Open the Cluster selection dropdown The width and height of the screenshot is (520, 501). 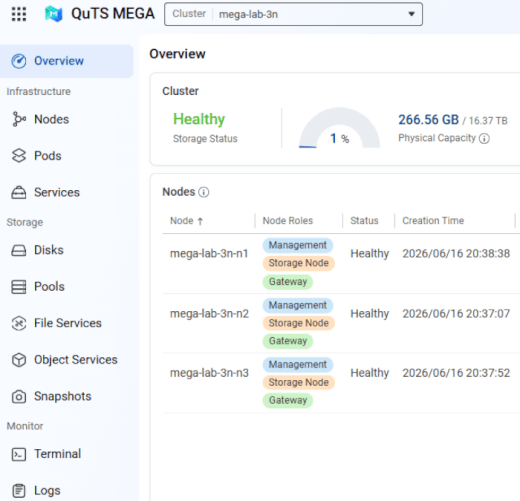point(293,14)
